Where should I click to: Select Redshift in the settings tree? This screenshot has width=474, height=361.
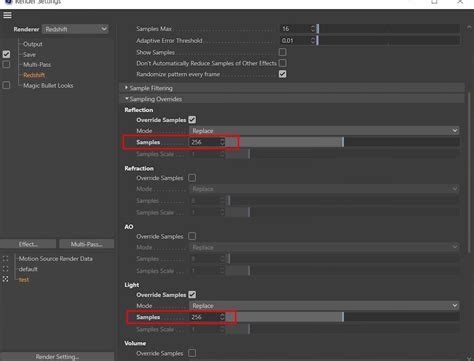pos(34,75)
